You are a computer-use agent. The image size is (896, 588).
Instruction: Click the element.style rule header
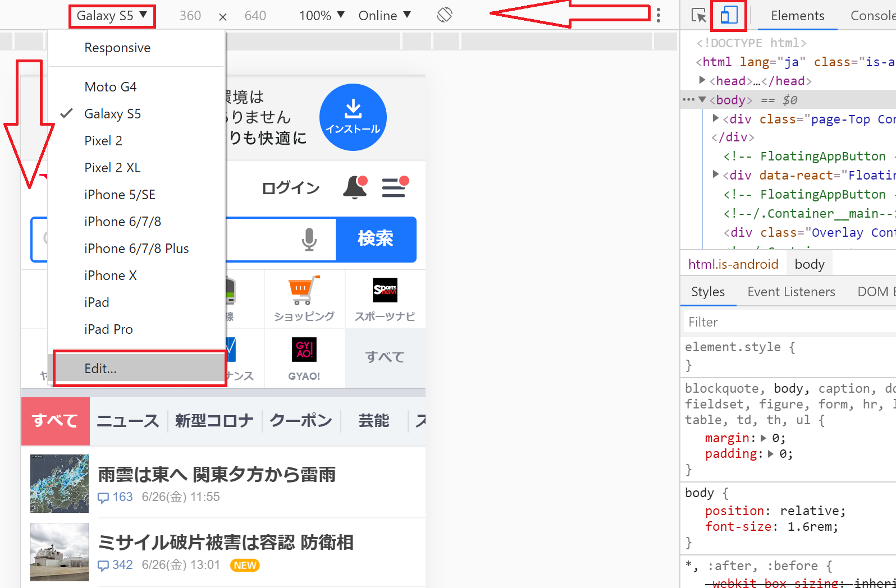point(740,347)
